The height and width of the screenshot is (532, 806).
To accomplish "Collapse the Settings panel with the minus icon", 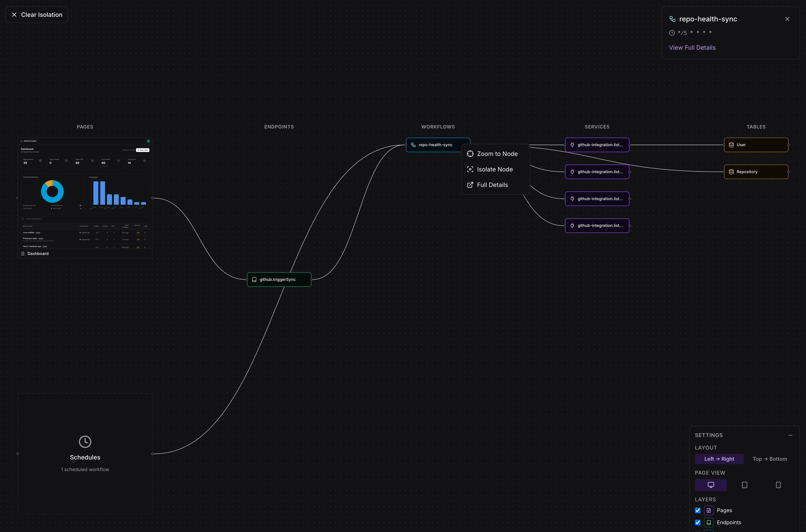I will (x=790, y=435).
